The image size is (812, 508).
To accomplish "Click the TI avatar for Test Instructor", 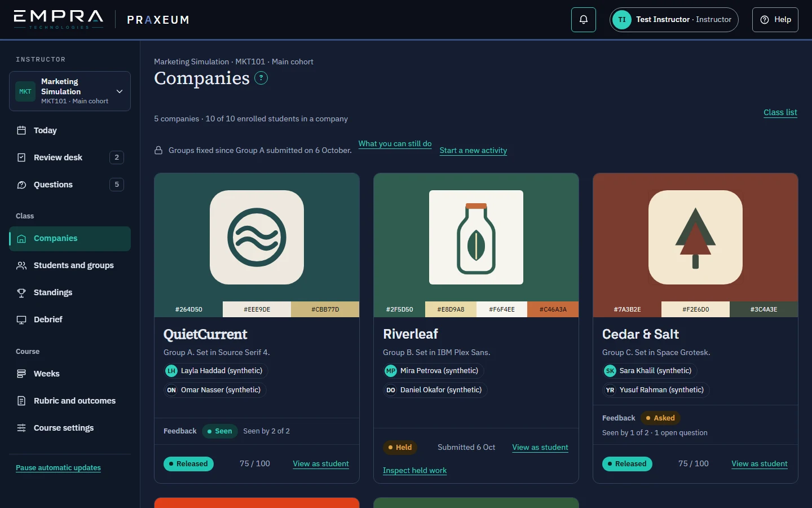I will 622,20.
